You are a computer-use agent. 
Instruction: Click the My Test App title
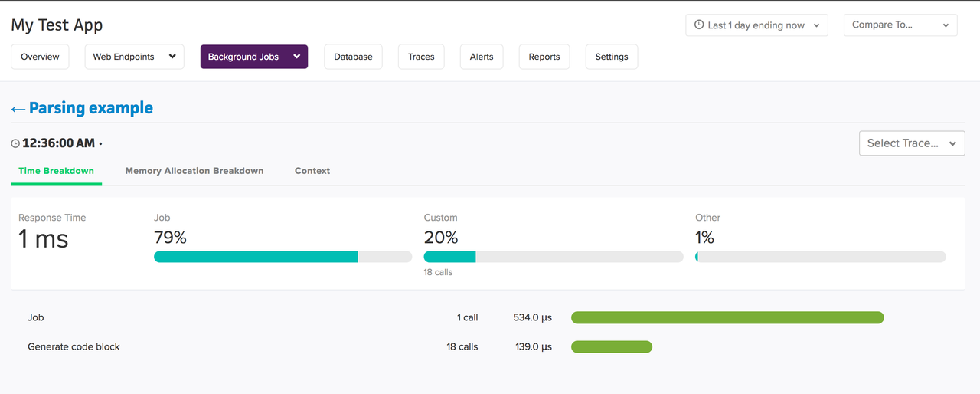57,25
